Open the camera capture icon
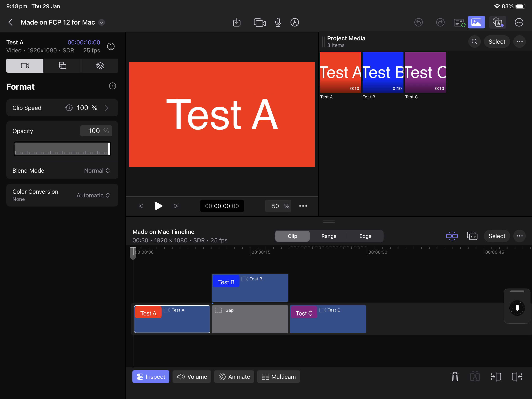 click(x=260, y=22)
